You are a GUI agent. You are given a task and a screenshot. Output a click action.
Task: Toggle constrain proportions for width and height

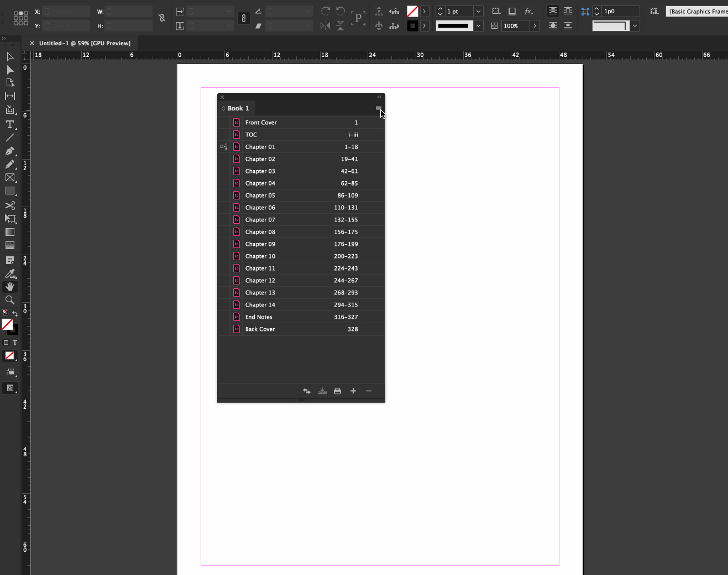[x=162, y=18]
